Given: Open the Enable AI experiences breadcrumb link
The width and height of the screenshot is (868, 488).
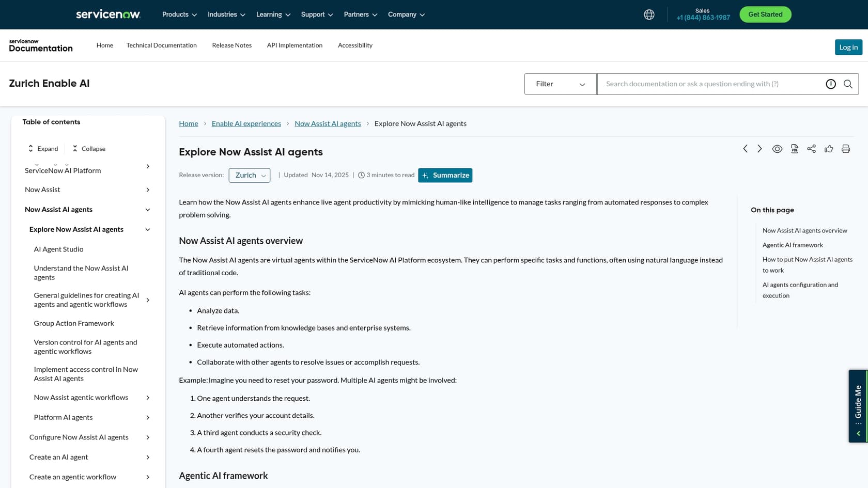Looking at the screenshot, I should [x=246, y=123].
